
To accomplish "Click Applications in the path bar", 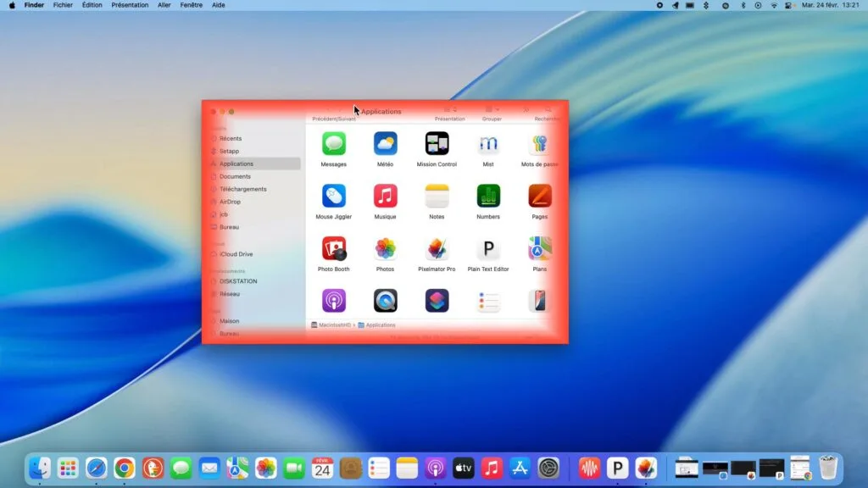I will click(x=377, y=324).
